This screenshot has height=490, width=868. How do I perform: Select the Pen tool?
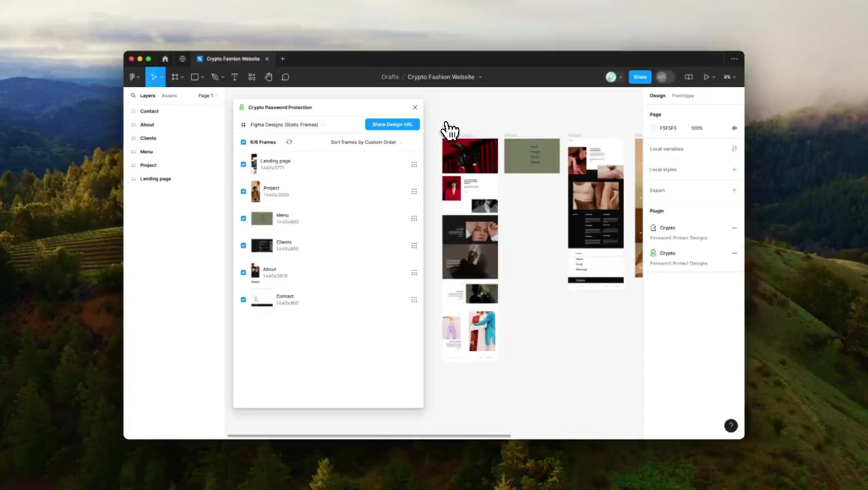[214, 77]
